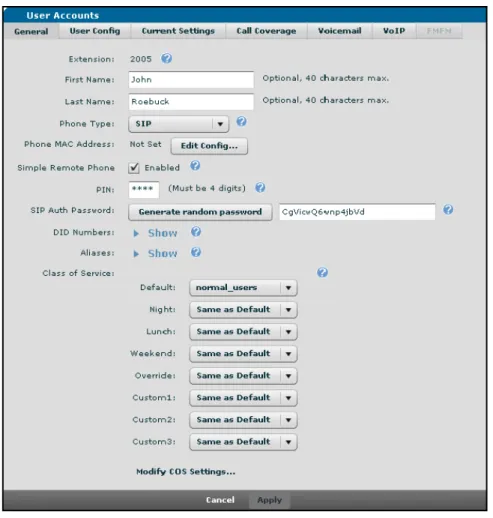Open the Override class of service dropdown
The height and width of the screenshot is (518, 493).
[243, 376]
